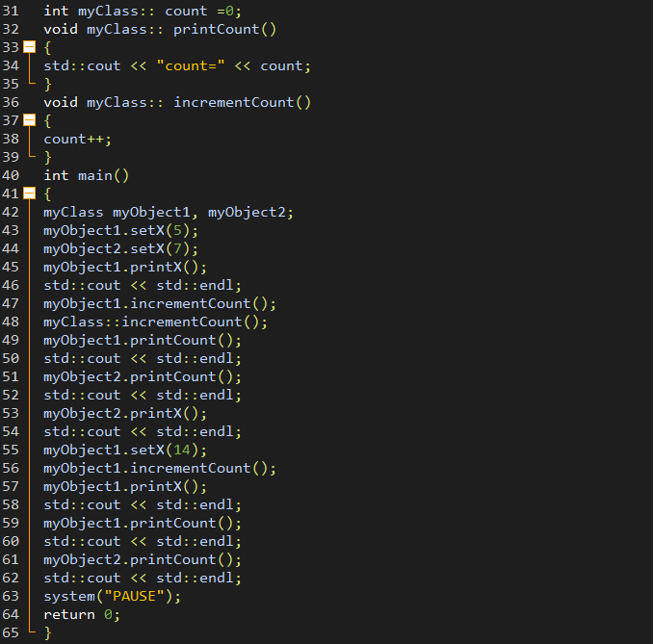Click 'myObject1.printX();' on line 45

tap(125, 268)
